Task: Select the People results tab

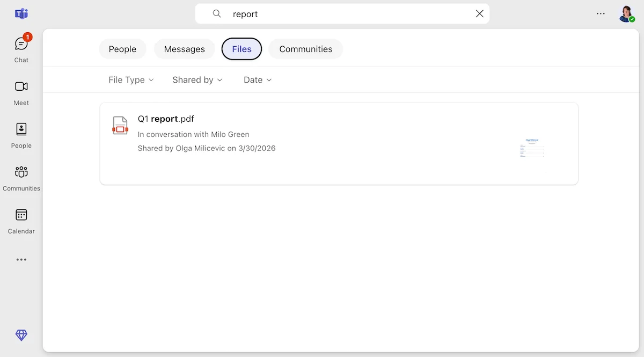Action: pos(122,49)
